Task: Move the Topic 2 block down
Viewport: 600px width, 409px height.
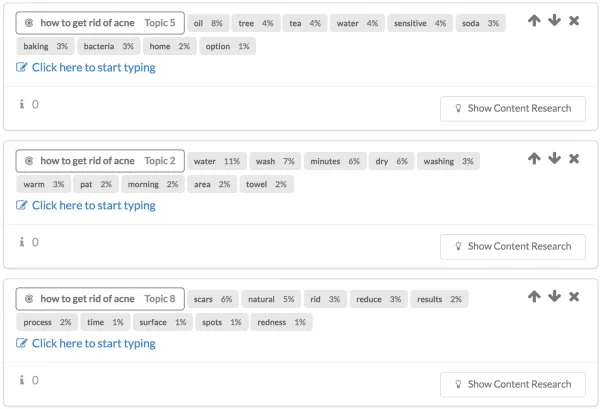Action: (554, 158)
